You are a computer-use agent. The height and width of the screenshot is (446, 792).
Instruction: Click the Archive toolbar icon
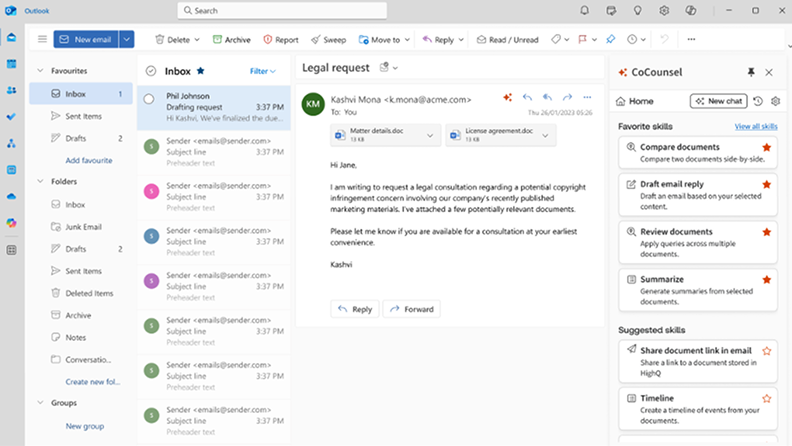click(217, 40)
